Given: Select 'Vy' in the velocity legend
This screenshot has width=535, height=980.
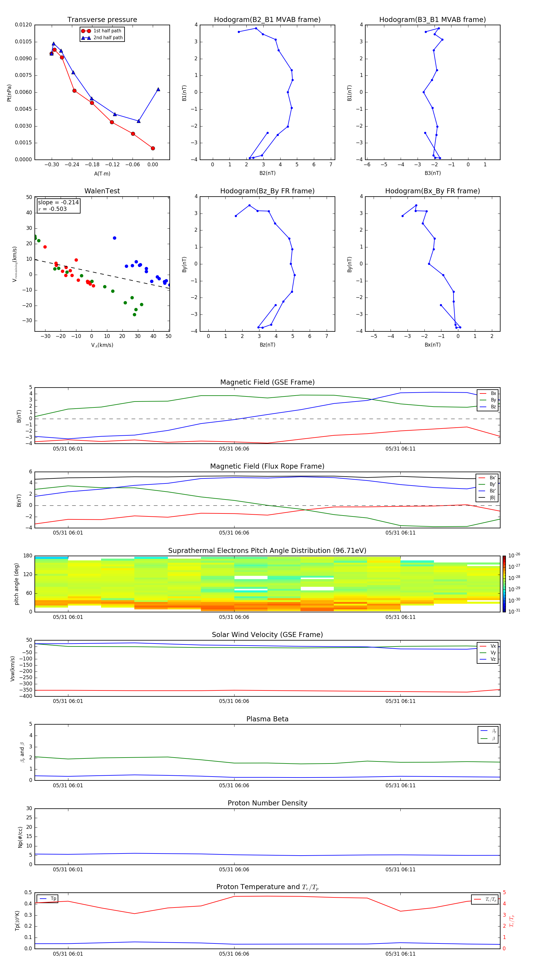Looking at the screenshot, I should click(488, 652).
